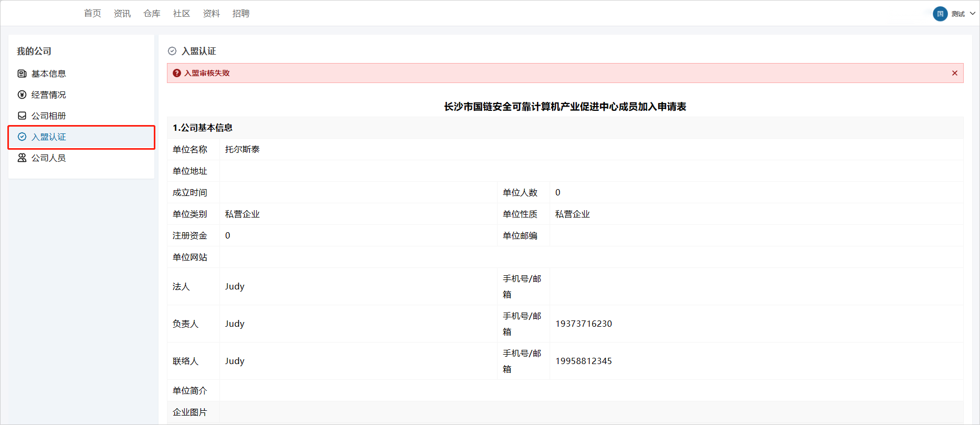
Task: Click the 公司人员 people icon
Action: point(22,158)
